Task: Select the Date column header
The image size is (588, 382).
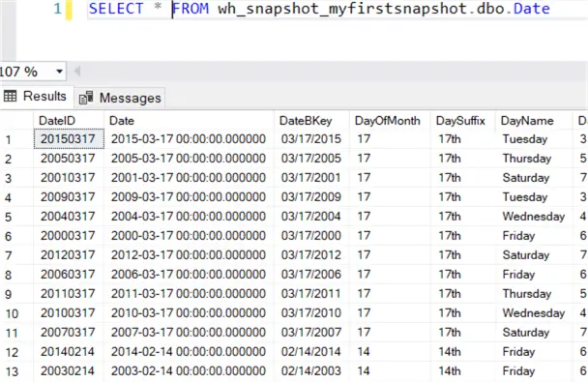Action: [x=190, y=121]
